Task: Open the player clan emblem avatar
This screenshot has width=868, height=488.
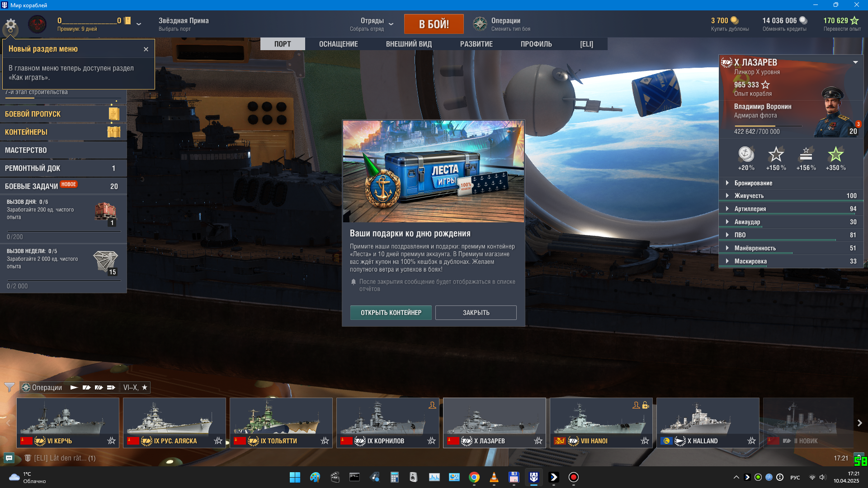Action: (37, 24)
